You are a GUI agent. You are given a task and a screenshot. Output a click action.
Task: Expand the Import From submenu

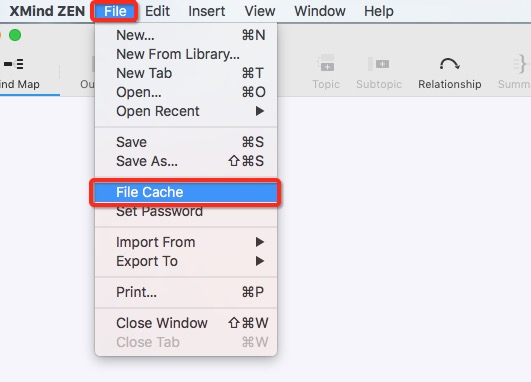pyautogui.click(x=186, y=242)
